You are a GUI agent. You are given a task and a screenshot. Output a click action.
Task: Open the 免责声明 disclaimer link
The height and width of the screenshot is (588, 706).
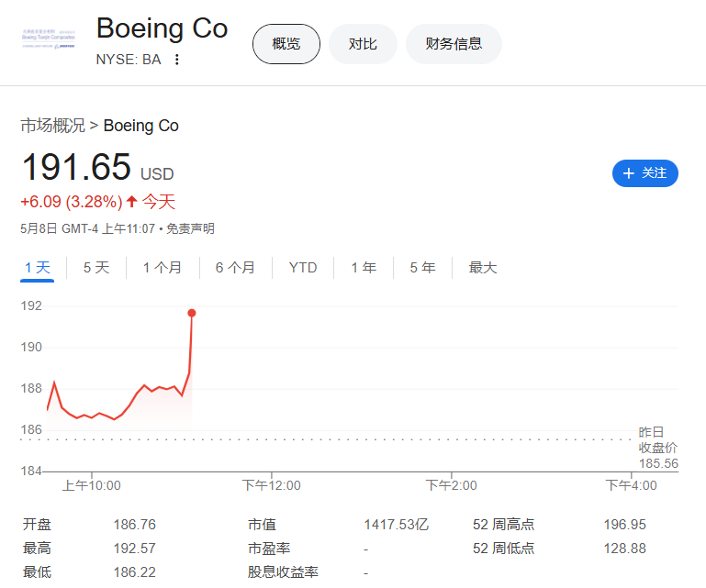[190, 229]
